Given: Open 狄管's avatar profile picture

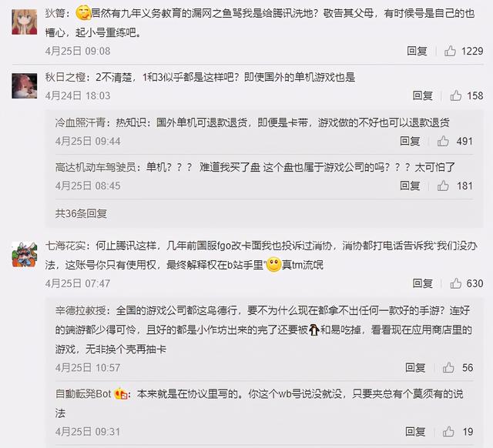Looking at the screenshot, I should (x=25, y=22).
